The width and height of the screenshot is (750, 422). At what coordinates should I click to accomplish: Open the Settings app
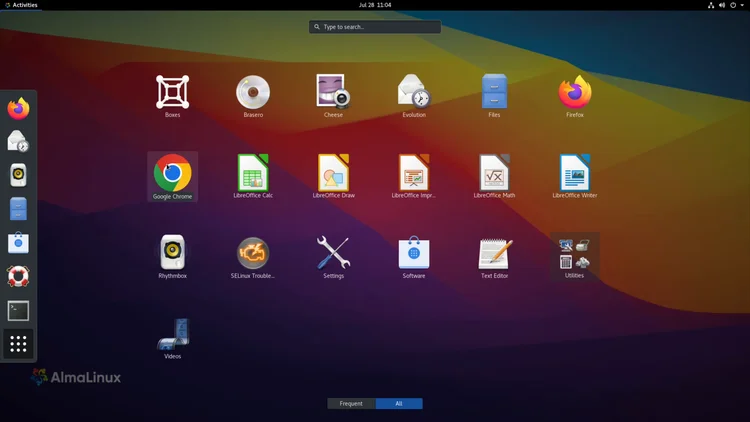[x=333, y=256]
